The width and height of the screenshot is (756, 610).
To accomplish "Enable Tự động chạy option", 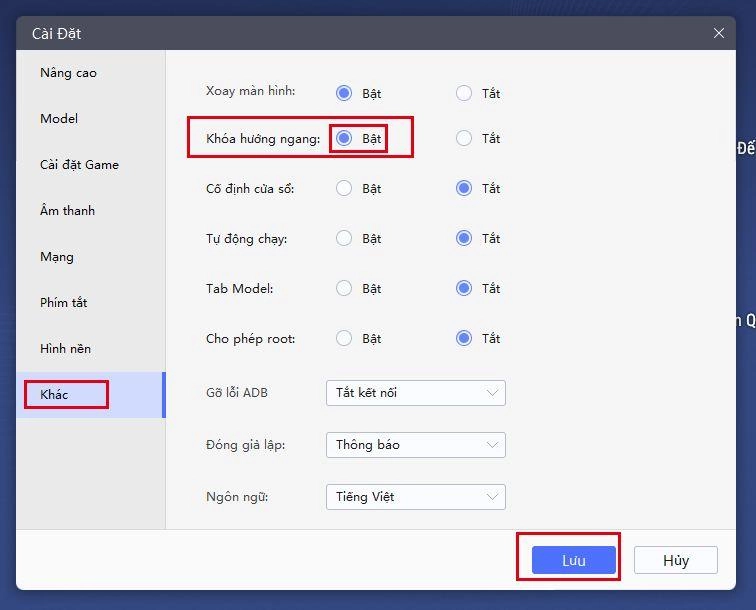I will [344, 238].
